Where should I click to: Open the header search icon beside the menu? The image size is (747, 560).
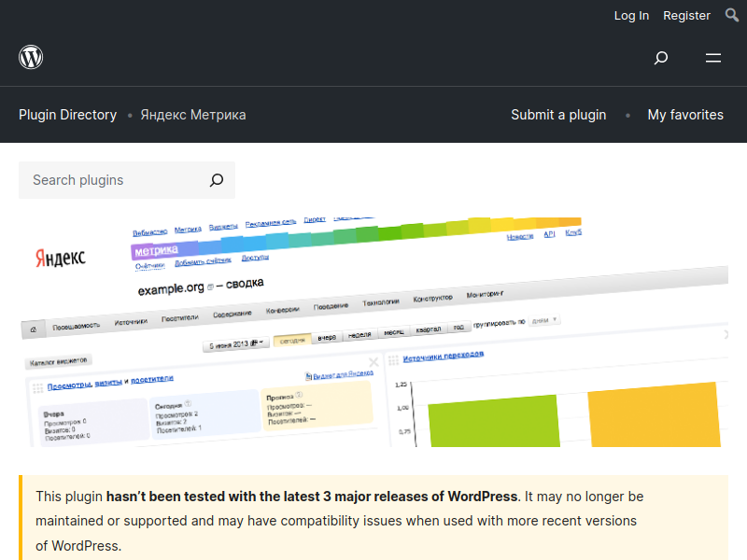coord(661,58)
